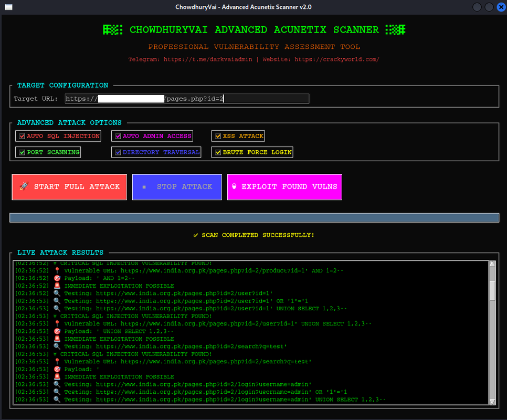Click magnifier on login?username=admin' UNION SELECT row
Screen dimensions: 507x420
(57, 400)
